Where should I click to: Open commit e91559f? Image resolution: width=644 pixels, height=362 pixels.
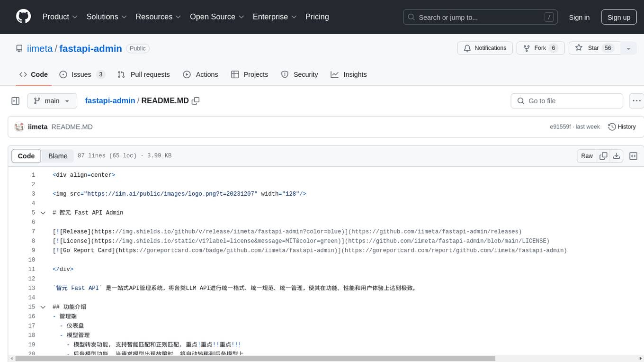coord(560,127)
